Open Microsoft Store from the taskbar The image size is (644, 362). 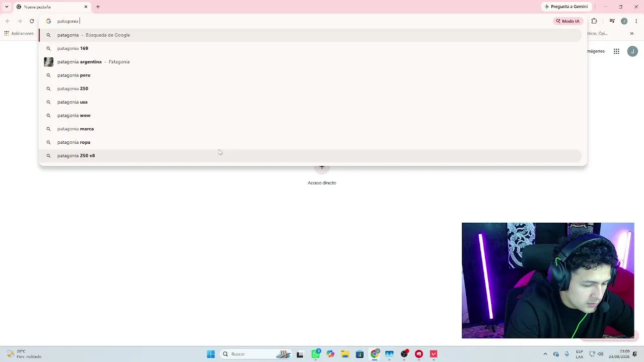[x=360, y=354]
